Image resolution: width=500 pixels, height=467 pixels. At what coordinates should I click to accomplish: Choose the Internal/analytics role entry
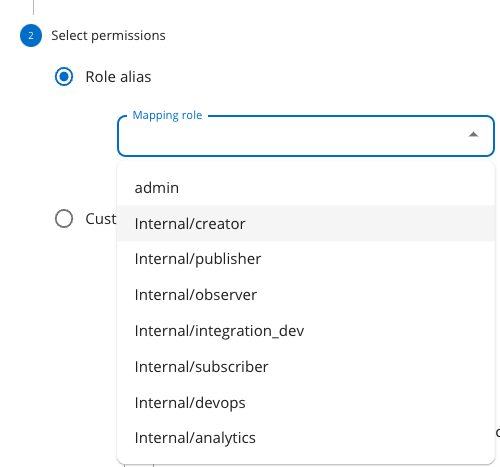pyautogui.click(x=306, y=438)
